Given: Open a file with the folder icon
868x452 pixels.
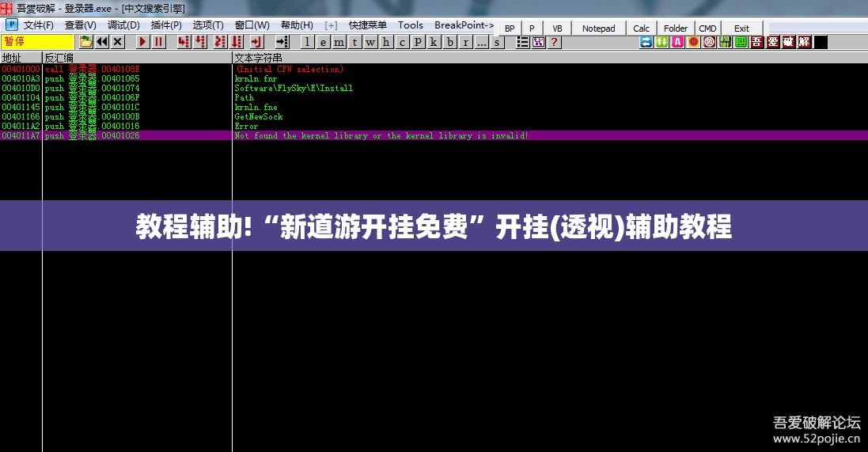Looking at the screenshot, I should pyautogui.click(x=85, y=42).
